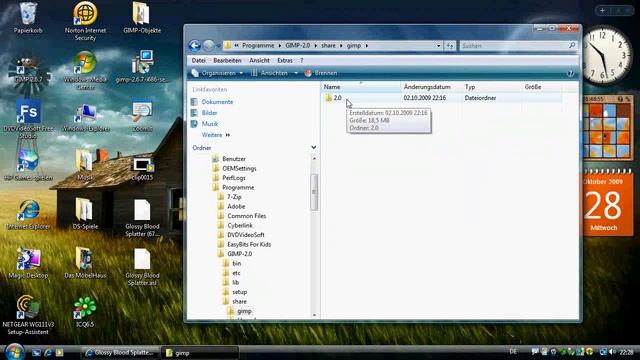Open the Bilder favorite link

click(x=209, y=113)
